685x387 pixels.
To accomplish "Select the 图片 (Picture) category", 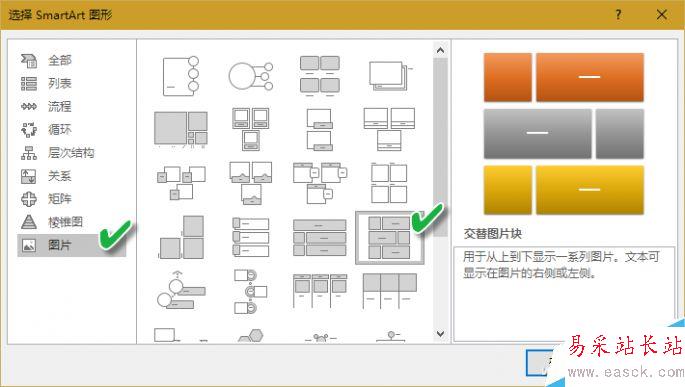I will [72, 245].
